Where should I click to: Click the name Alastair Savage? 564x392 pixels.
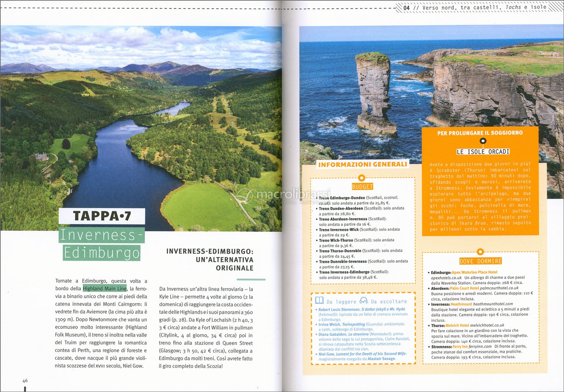tap(381, 359)
